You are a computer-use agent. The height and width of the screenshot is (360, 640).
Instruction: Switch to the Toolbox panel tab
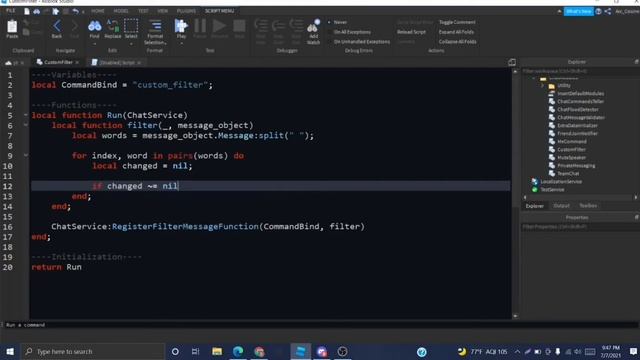pos(588,206)
